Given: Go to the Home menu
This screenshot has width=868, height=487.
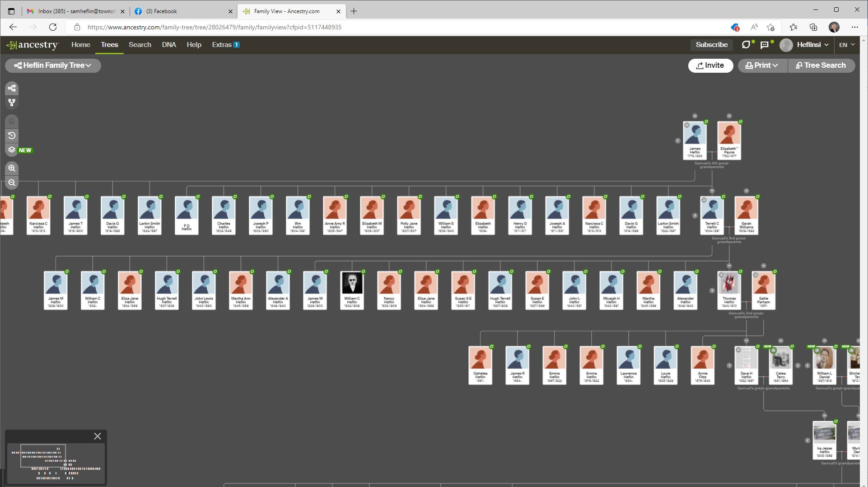Looking at the screenshot, I should [x=81, y=45].
